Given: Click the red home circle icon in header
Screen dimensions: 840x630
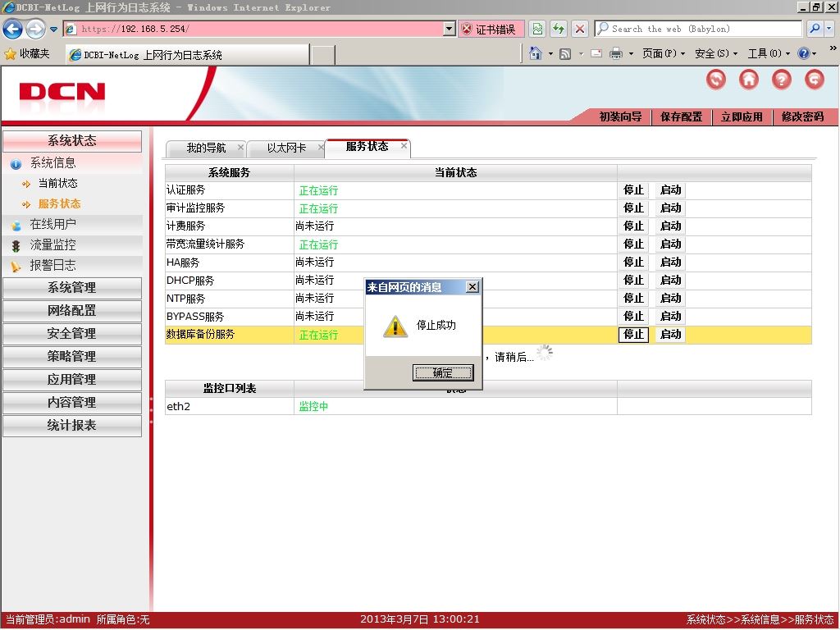Looking at the screenshot, I should click(x=749, y=80).
